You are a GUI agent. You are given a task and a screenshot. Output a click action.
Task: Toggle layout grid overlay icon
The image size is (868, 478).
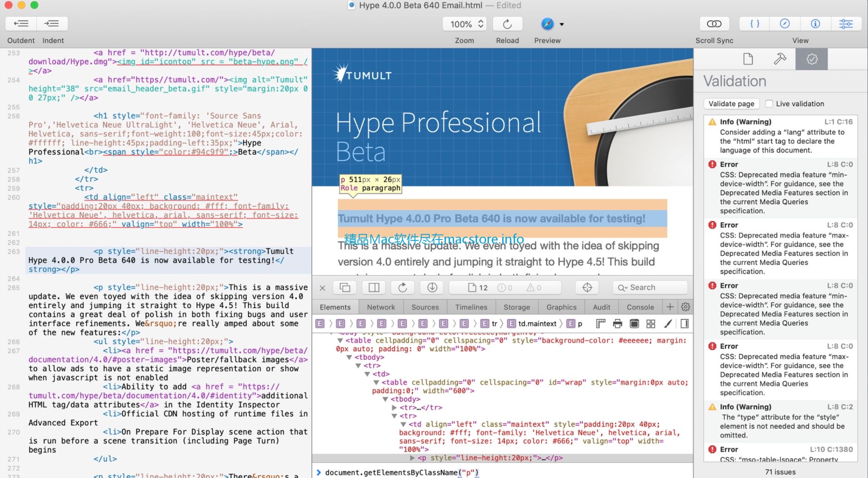(651, 324)
